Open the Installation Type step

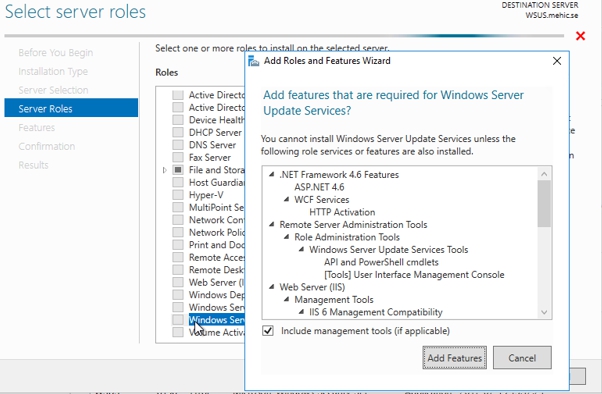[x=53, y=71]
